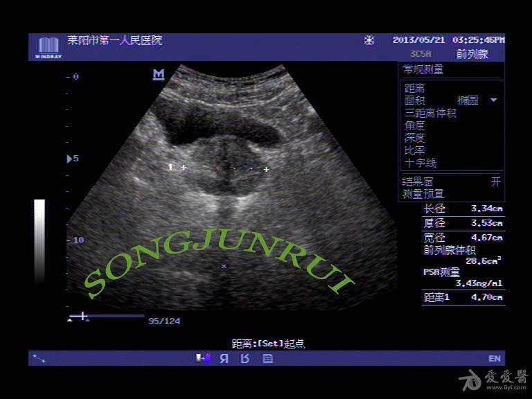Select 距离 distance measurement item
Image resolution: width=532 pixels, height=399 pixels.
[x=414, y=89]
